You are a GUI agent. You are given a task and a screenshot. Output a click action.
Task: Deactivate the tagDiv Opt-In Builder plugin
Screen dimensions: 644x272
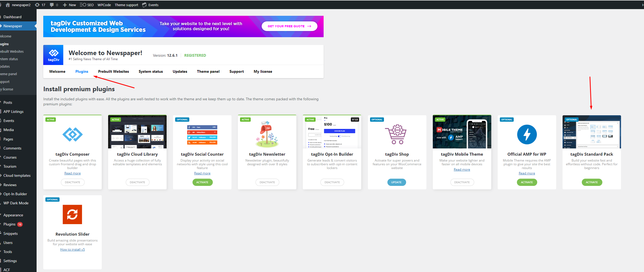332,182
